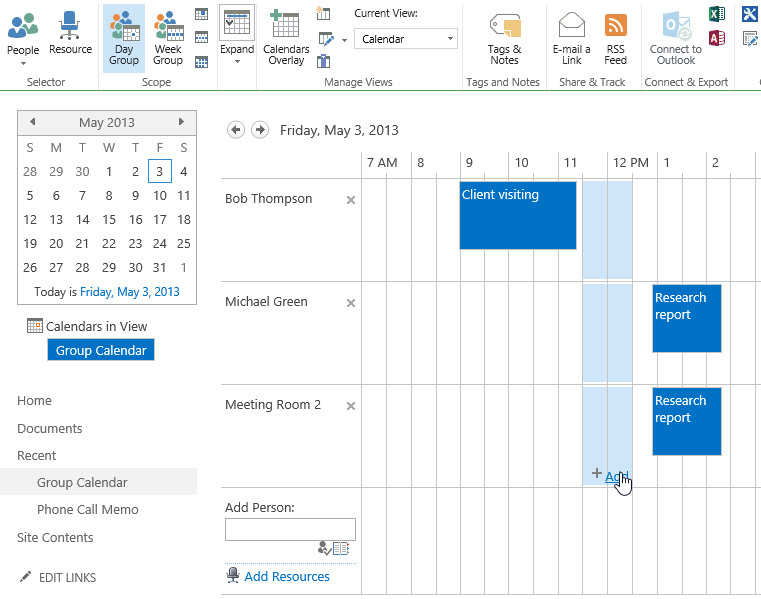Open the Expand calendar menu

[237, 37]
